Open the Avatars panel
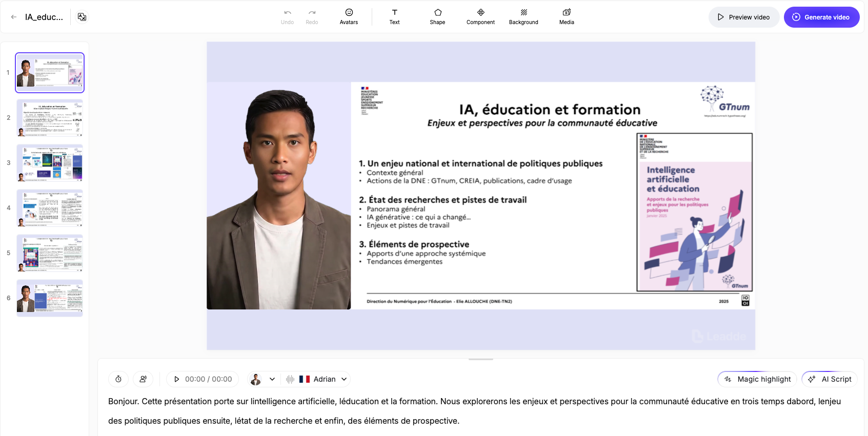 point(349,16)
